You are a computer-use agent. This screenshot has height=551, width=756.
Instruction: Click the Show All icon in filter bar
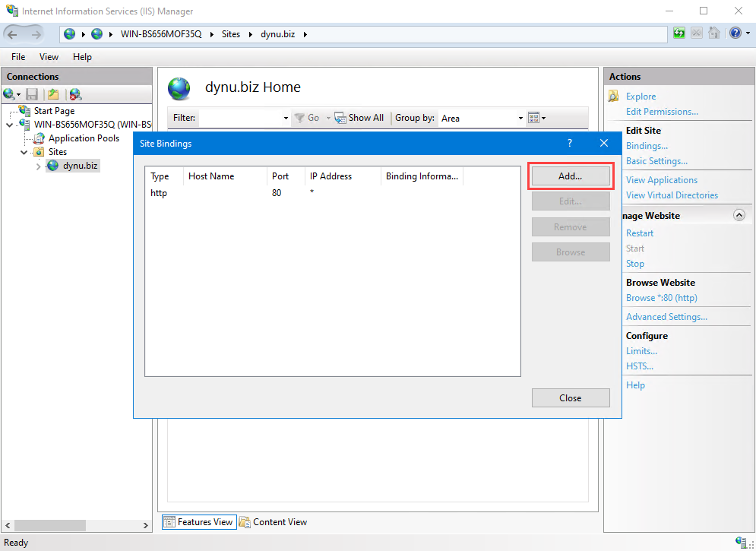[340, 118]
